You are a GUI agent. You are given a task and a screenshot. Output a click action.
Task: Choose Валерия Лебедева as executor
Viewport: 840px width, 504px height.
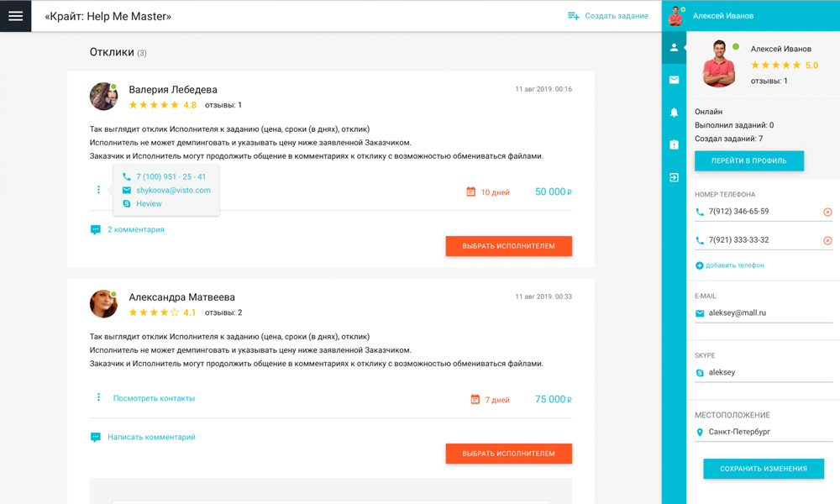tap(508, 246)
